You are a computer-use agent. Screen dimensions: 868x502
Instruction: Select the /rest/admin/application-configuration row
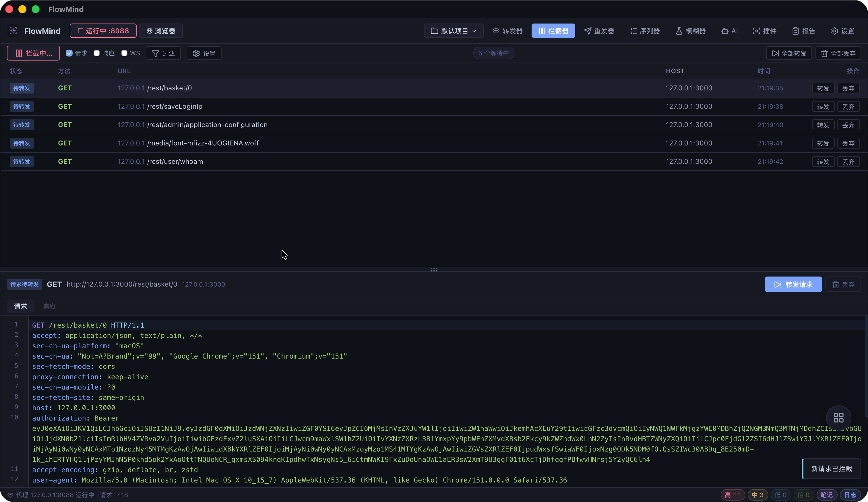click(434, 125)
